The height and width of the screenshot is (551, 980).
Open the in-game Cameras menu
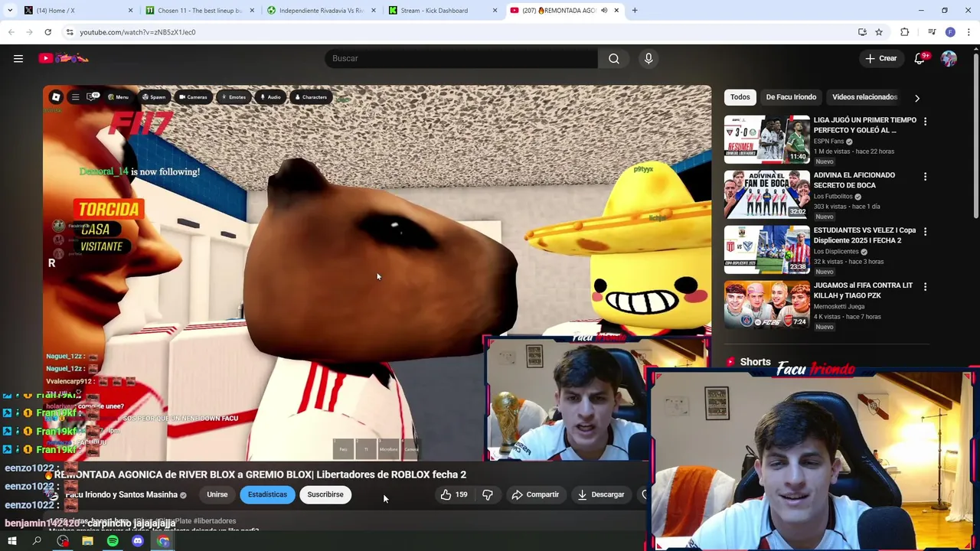pyautogui.click(x=193, y=97)
